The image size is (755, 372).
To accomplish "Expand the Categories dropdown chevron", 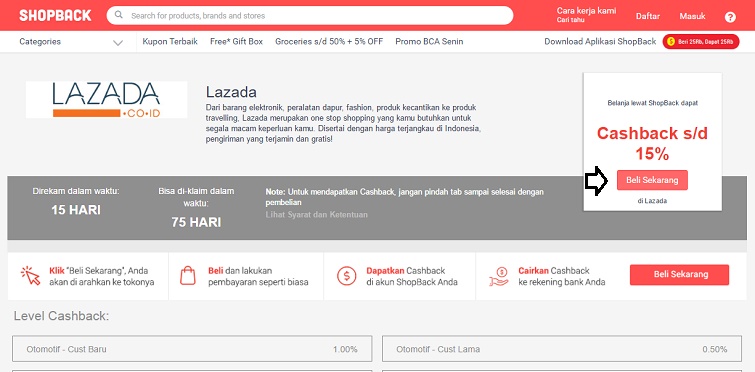I will 118,42.
